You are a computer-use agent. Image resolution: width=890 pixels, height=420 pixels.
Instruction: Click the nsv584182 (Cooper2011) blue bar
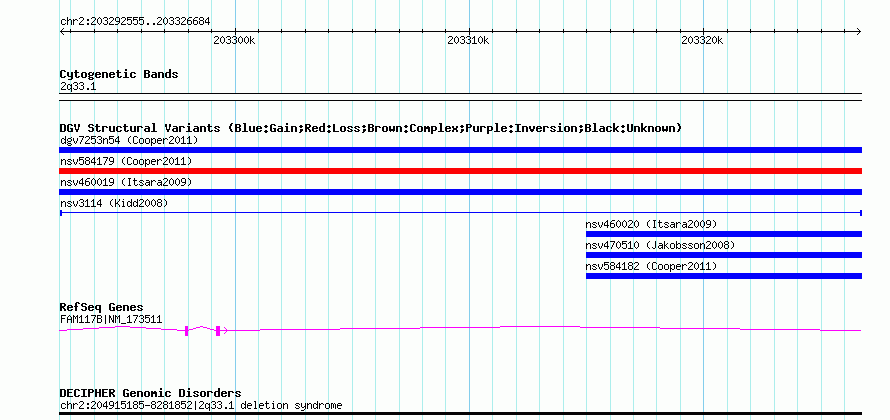coord(724,276)
